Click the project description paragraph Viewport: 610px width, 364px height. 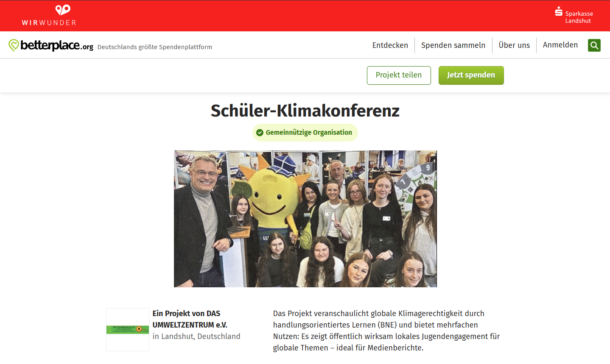(x=386, y=331)
